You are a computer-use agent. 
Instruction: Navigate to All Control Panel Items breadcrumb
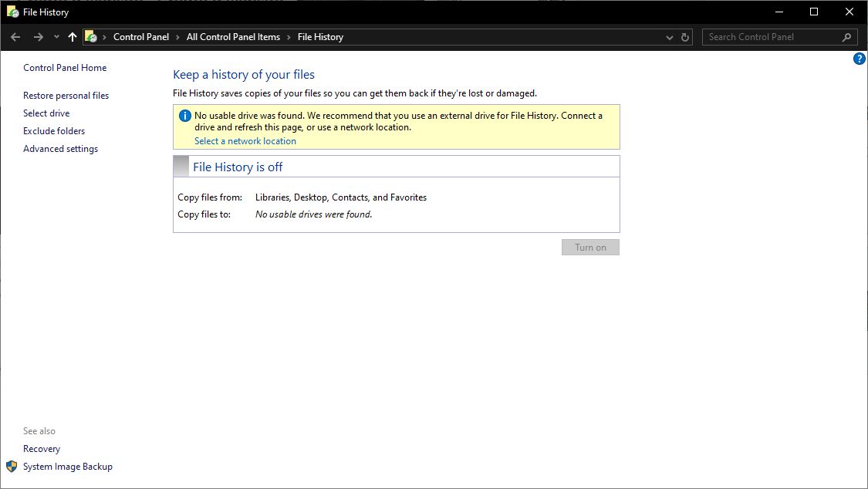pyautogui.click(x=233, y=37)
